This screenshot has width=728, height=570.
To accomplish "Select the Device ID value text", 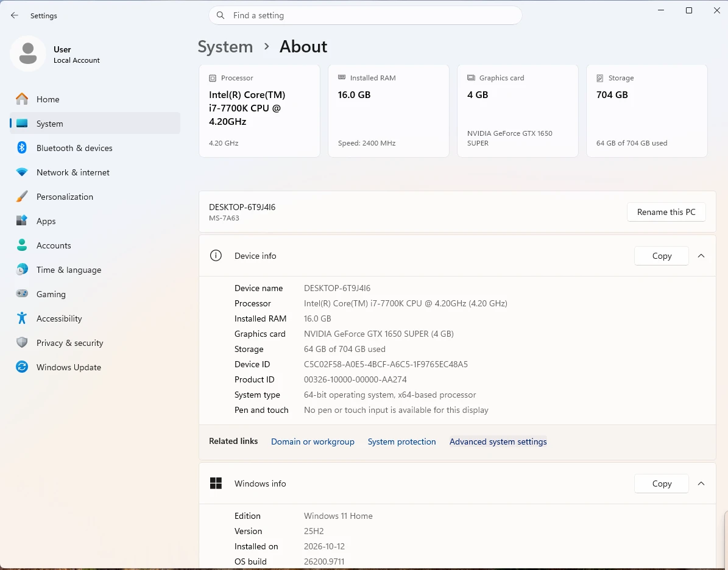I will [x=386, y=364].
